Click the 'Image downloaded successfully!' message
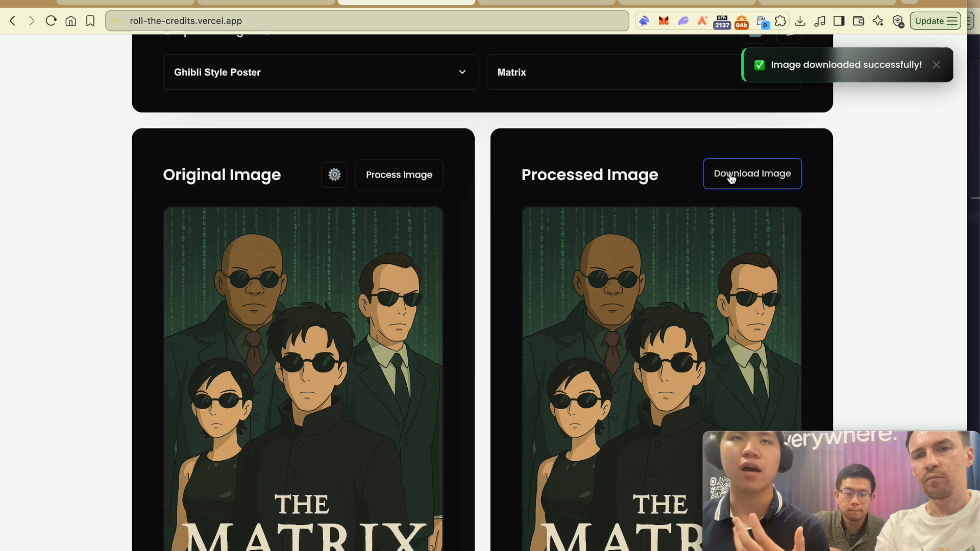 tap(846, 65)
